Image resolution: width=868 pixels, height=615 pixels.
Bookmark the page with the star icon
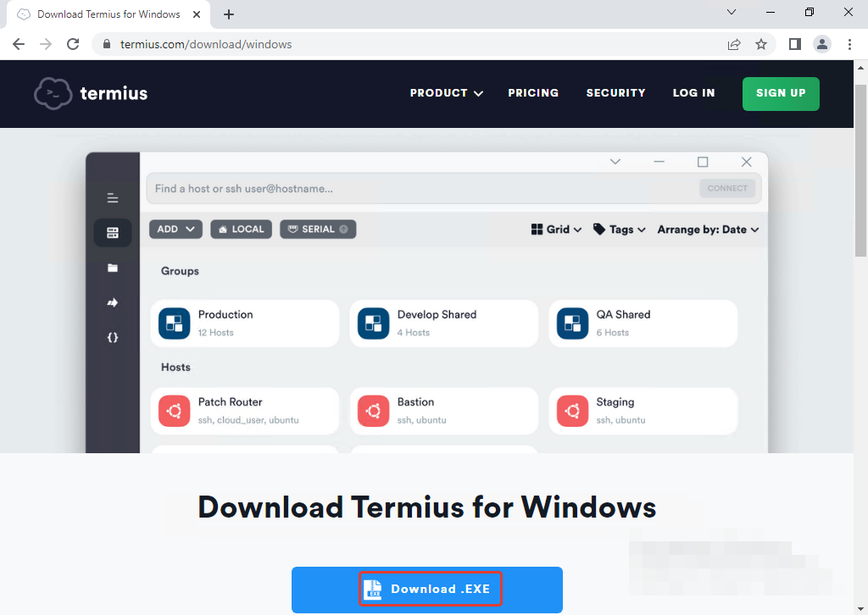(761, 43)
